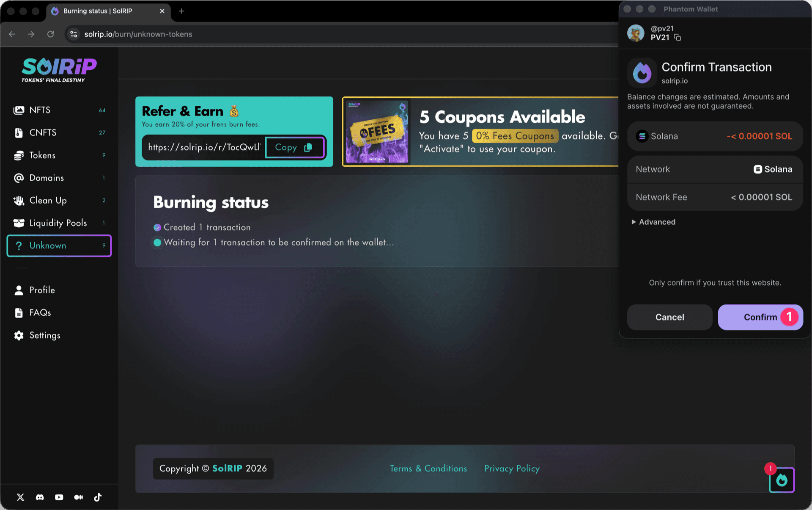The width and height of the screenshot is (812, 510).
Task: Open the TikTok social link
Action: point(98,497)
